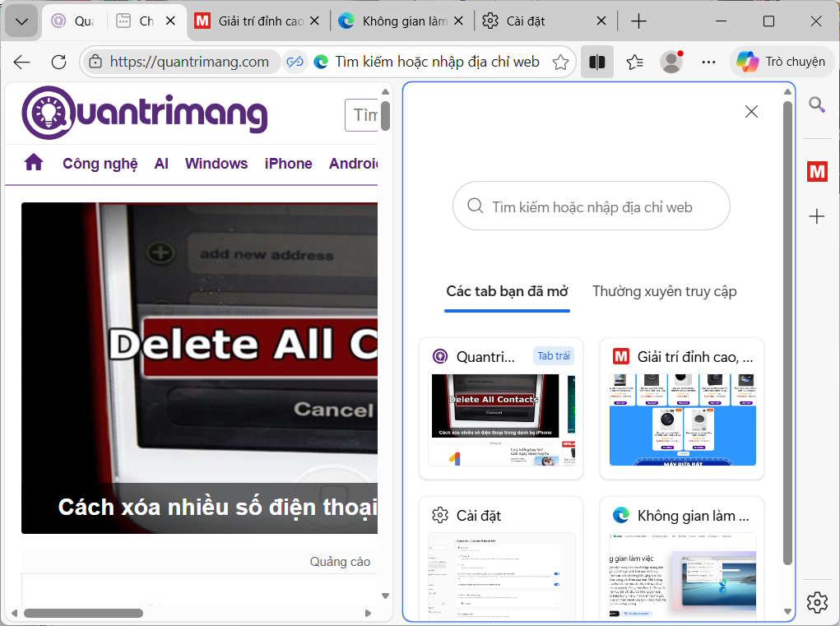The width and height of the screenshot is (840, 626).
Task: Open the tab actions menu chevron
Action: [x=21, y=21]
